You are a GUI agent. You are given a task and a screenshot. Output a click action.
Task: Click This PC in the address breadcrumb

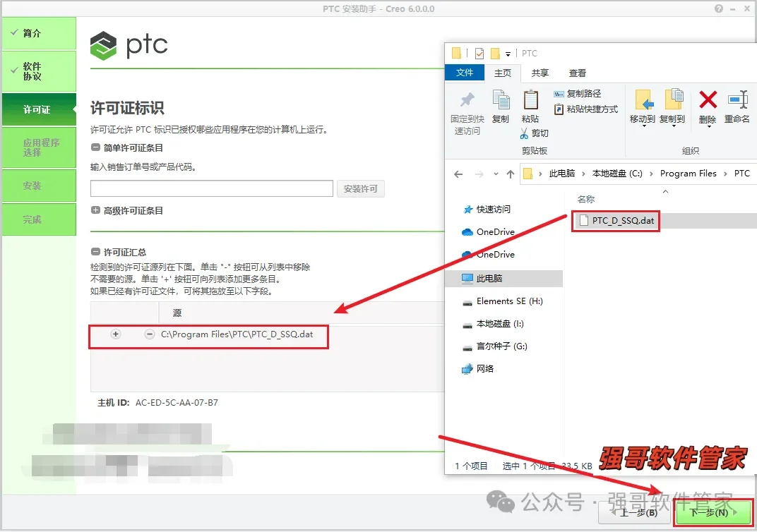[x=561, y=174]
